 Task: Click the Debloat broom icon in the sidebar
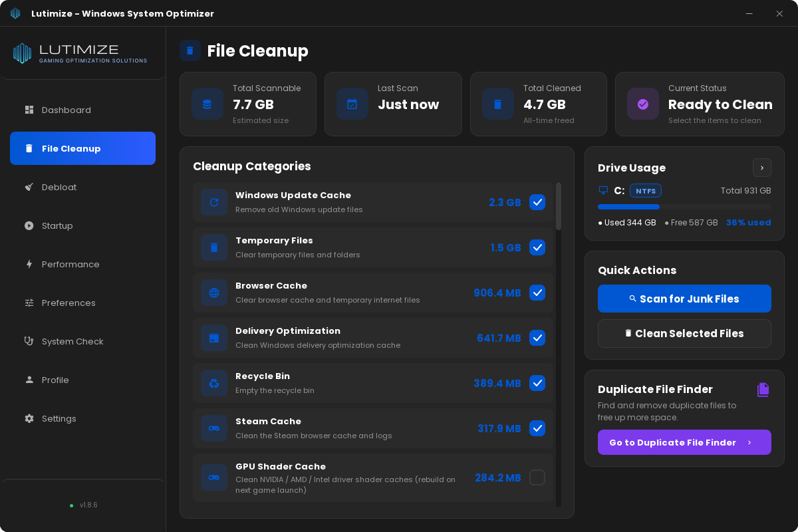pyautogui.click(x=29, y=187)
